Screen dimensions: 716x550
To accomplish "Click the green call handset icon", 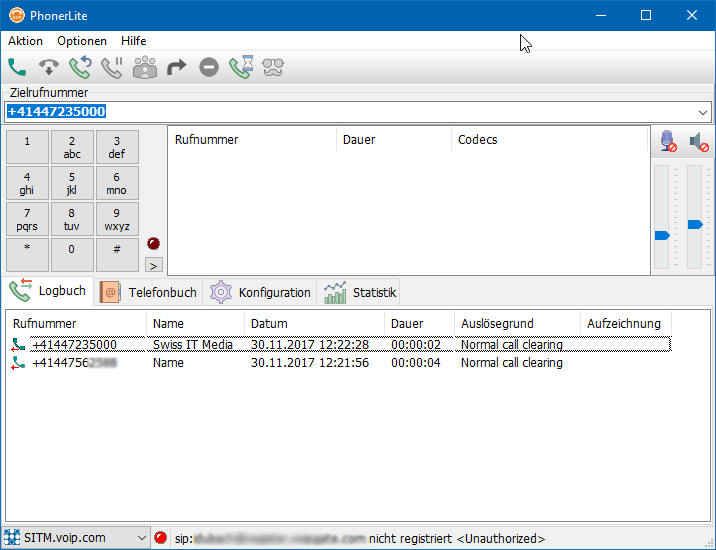I will point(17,67).
